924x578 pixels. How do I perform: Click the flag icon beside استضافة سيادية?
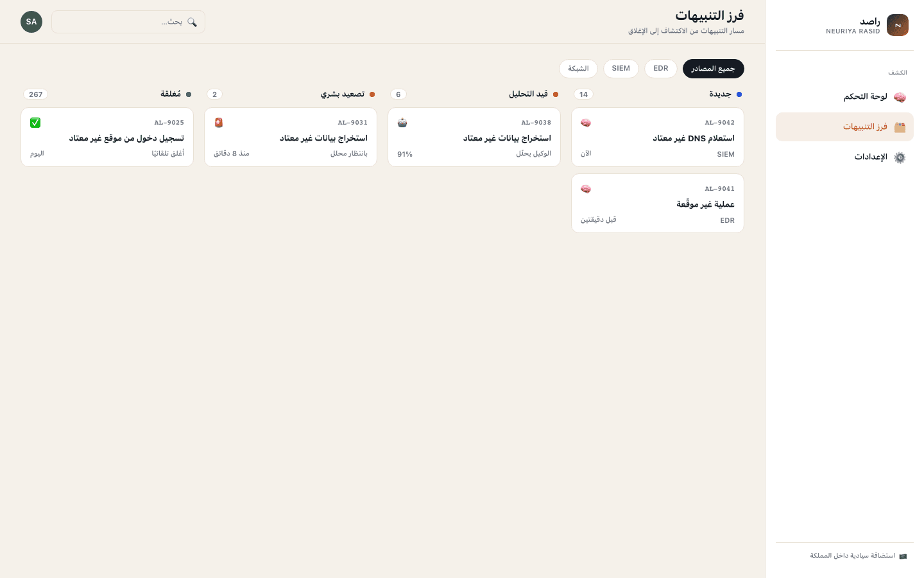point(903,556)
